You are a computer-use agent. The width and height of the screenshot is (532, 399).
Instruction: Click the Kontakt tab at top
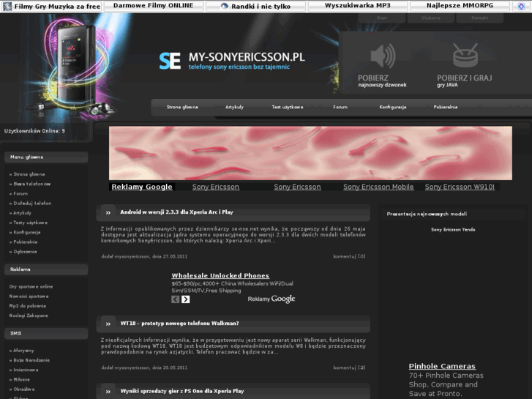click(480, 18)
